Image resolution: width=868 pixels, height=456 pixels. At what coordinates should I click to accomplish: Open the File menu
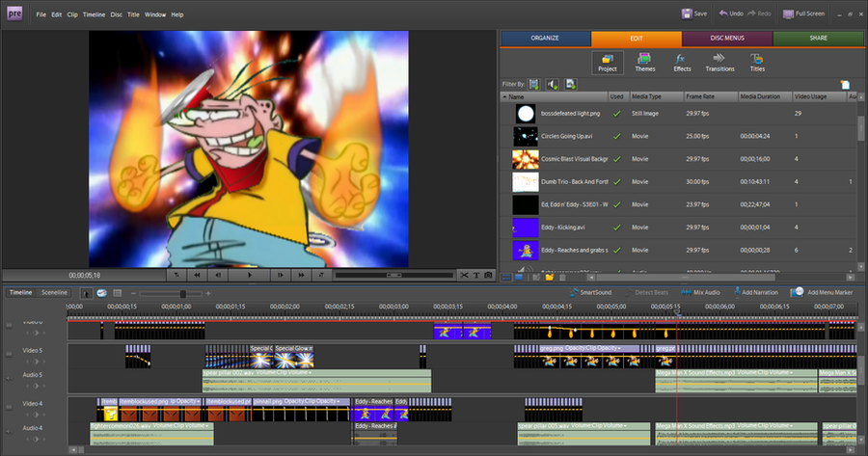(x=41, y=14)
